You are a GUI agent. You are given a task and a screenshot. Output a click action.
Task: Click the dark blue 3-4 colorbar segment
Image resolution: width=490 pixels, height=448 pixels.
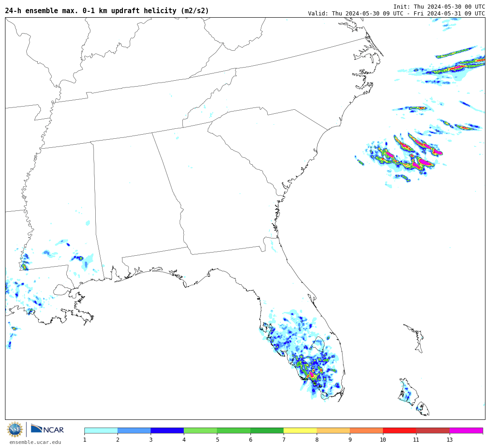click(167, 430)
